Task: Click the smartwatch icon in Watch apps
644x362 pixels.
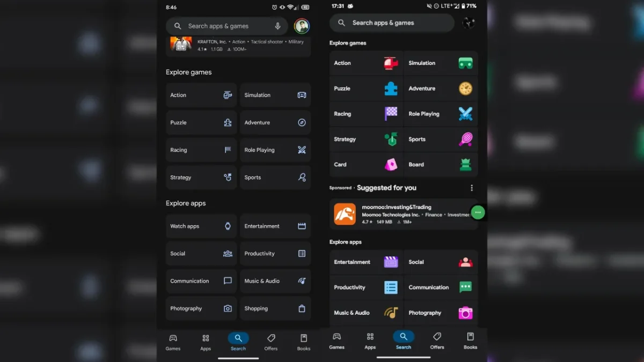Action: (228, 226)
